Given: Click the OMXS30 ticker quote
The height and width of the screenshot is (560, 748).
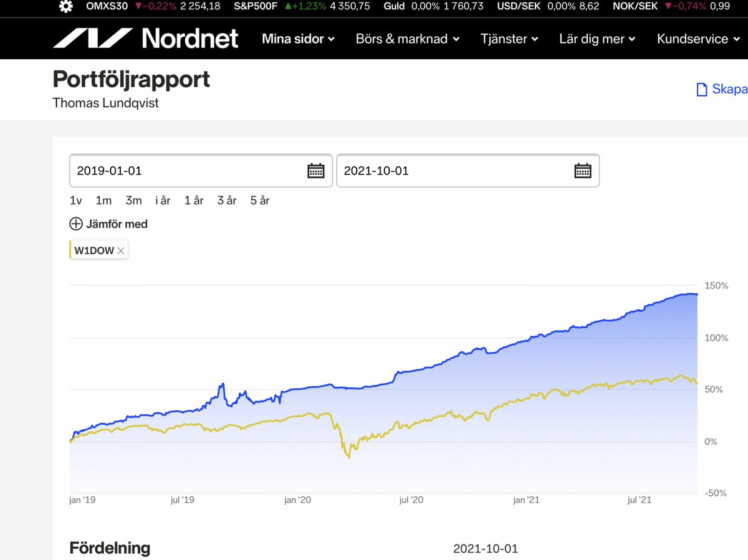Looking at the screenshot, I should click(x=153, y=6).
